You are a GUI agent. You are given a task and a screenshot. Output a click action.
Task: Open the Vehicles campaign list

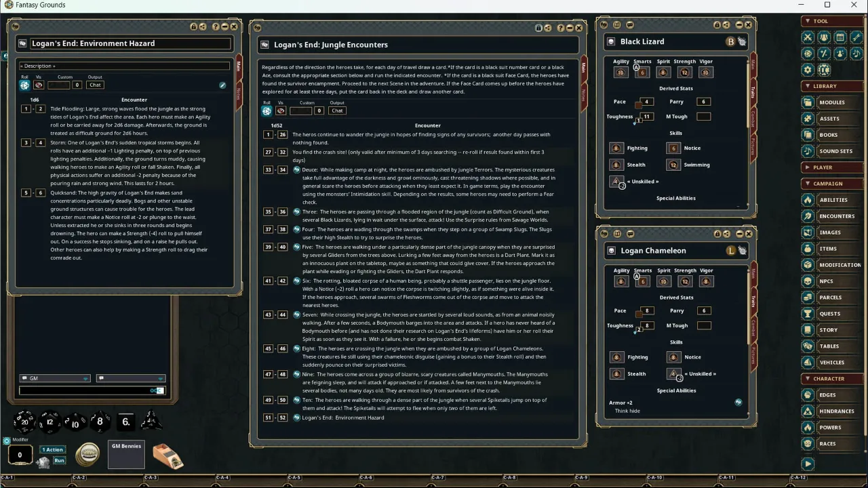(x=833, y=363)
